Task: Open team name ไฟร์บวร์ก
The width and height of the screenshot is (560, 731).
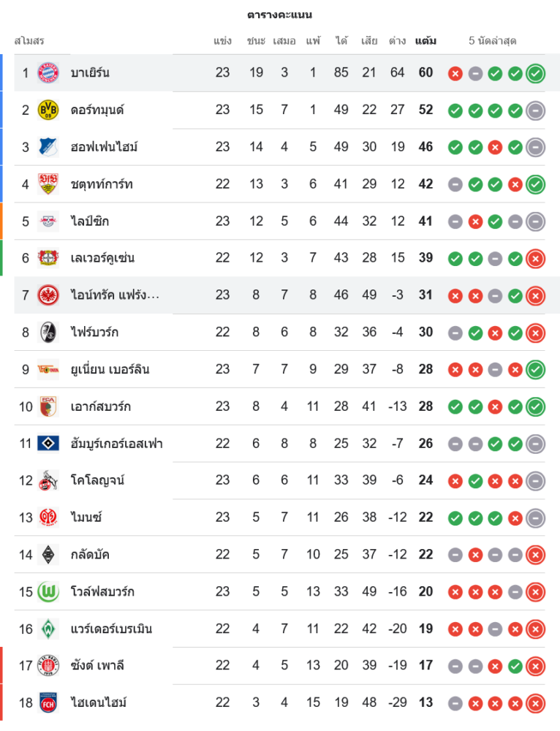Action: tap(94, 332)
